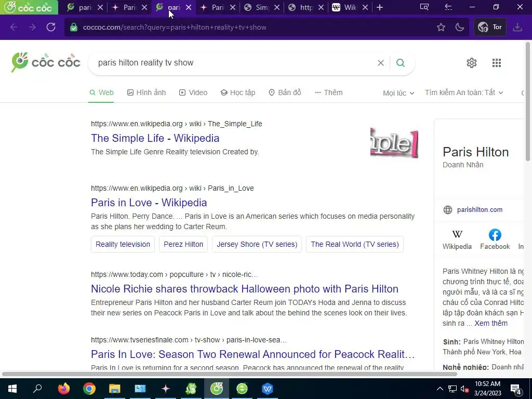Click the Perez Hilton chip

point(183,244)
